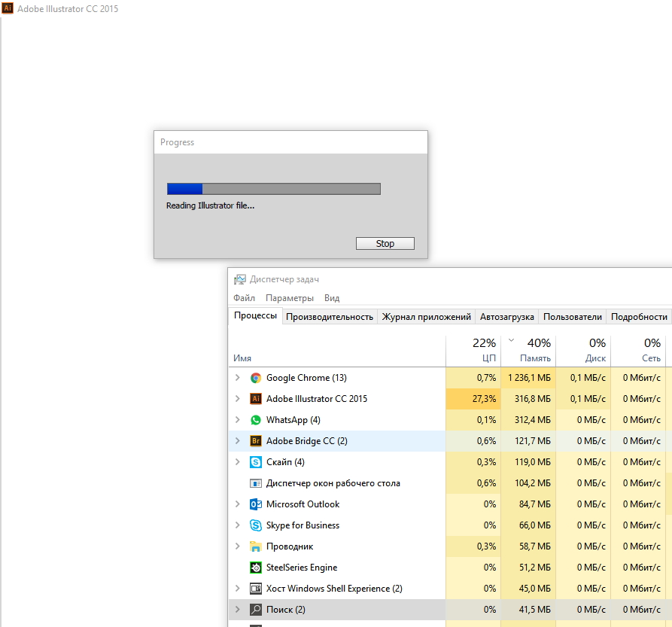The height and width of the screenshot is (627, 672).
Task: Click the 312,4 МБ WhatsApp memory value
Action: tap(533, 419)
